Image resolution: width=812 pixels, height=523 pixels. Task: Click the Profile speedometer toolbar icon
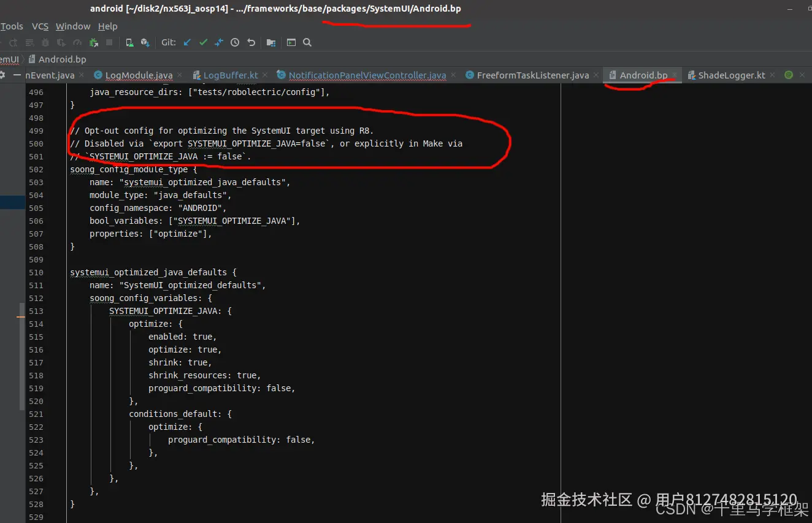pyautogui.click(x=77, y=43)
